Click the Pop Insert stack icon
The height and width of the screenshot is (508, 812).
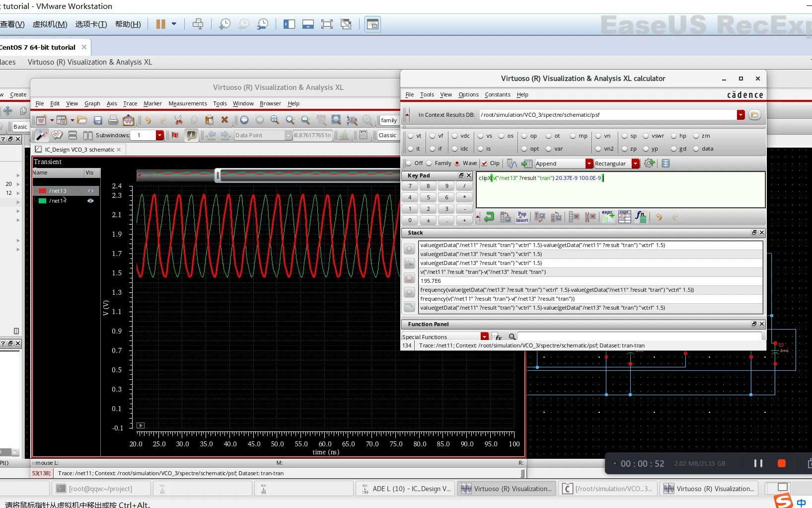[x=522, y=217]
